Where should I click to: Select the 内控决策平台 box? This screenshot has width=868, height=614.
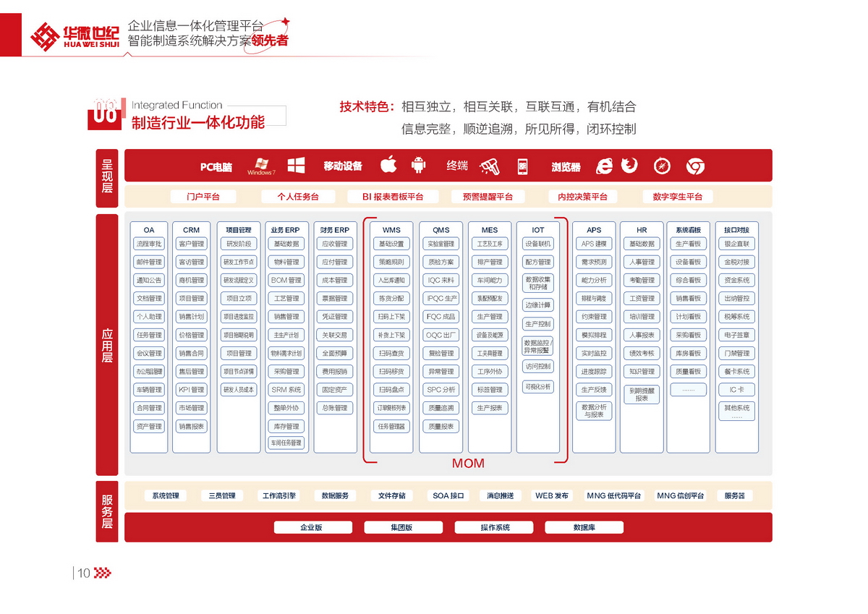pyautogui.click(x=582, y=197)
